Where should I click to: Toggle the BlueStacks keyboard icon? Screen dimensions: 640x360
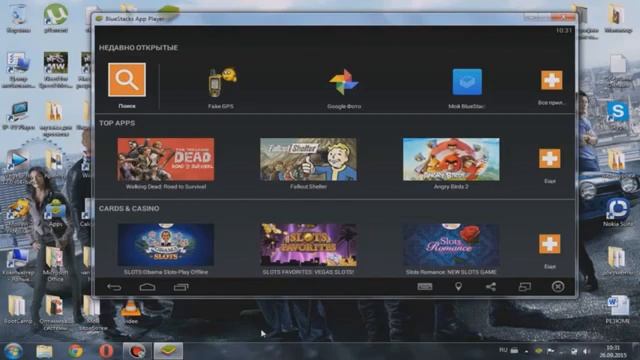[x=425, y=287]
